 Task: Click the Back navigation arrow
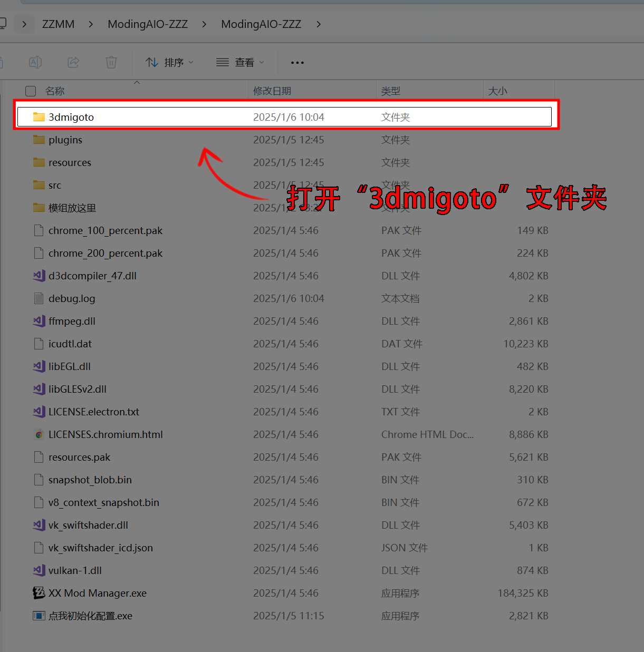(x=3, y=24)
